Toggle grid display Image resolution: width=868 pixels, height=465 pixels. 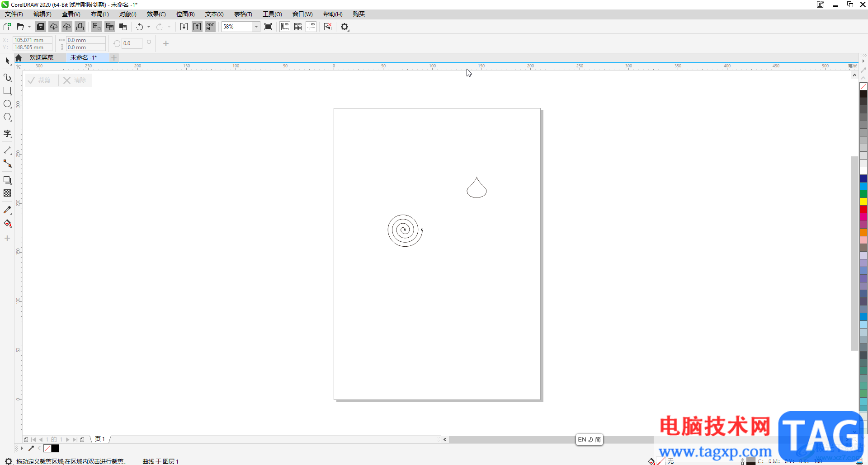click(x=298, y=27)
